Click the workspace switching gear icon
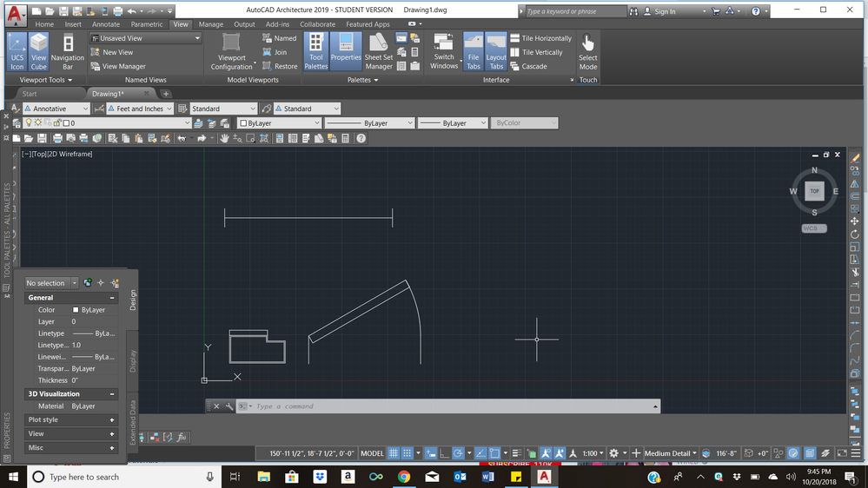 [613, 453]
